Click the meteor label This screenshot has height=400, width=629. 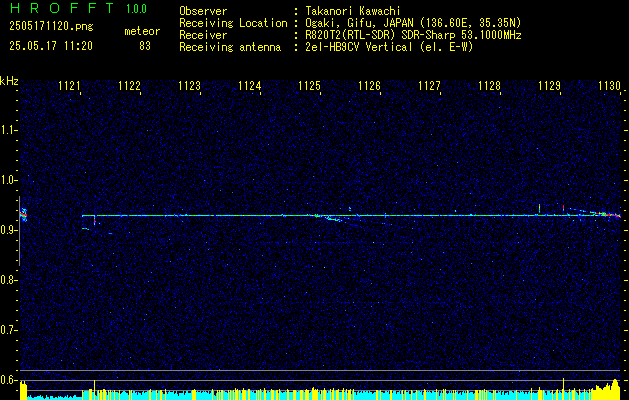click(x=142, y=31)
